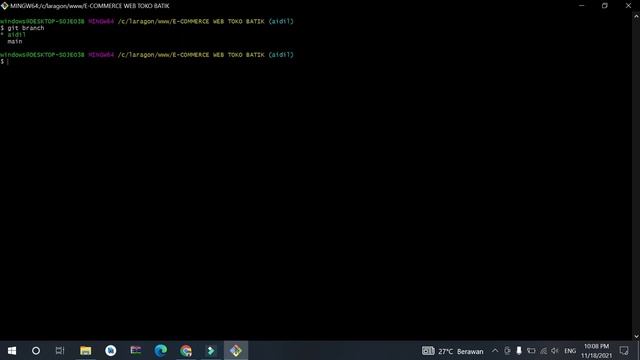Click scrollbar down arrow in terminal
Image resolution: width=640 pixels, height=360 pixels.
(x=636, y=337)
